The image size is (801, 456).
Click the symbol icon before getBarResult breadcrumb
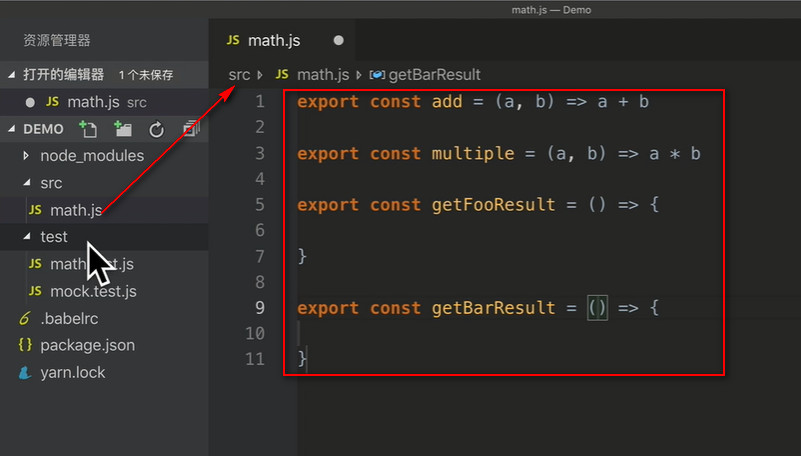tap(377, 75)
